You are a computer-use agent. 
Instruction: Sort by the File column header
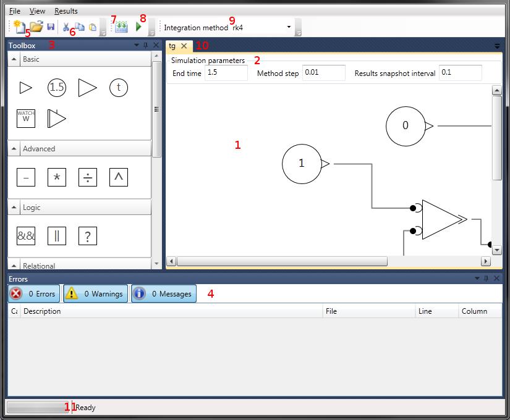369,311
